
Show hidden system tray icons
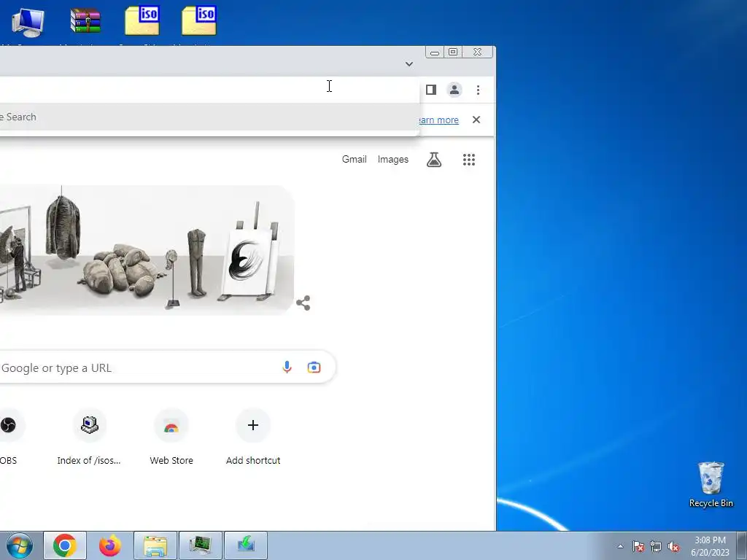(x=620, y=546)
